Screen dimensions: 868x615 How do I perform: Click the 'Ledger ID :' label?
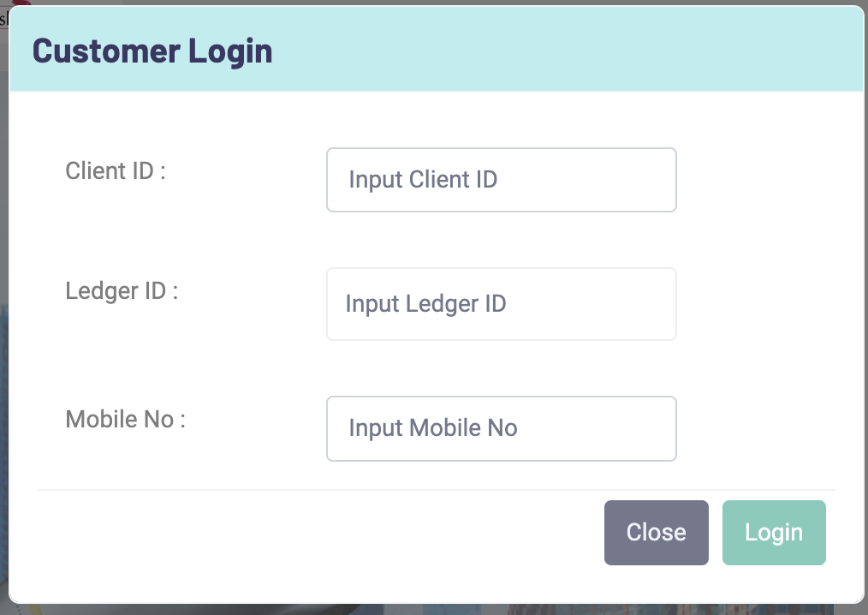pyautogui.click(x=122, y=290)
